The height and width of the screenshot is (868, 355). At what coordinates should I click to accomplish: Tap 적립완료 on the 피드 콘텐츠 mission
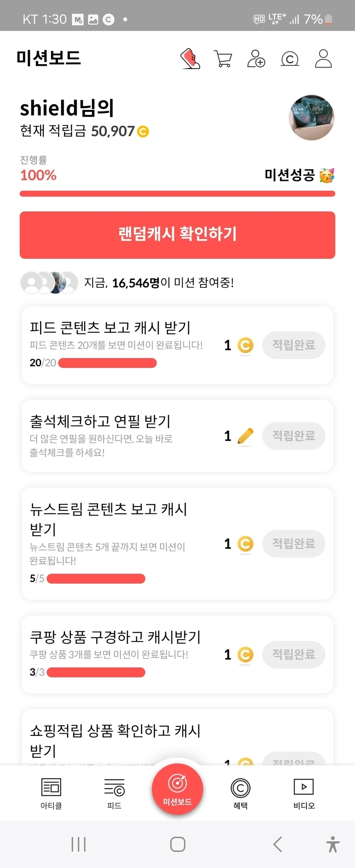point(293,345)
